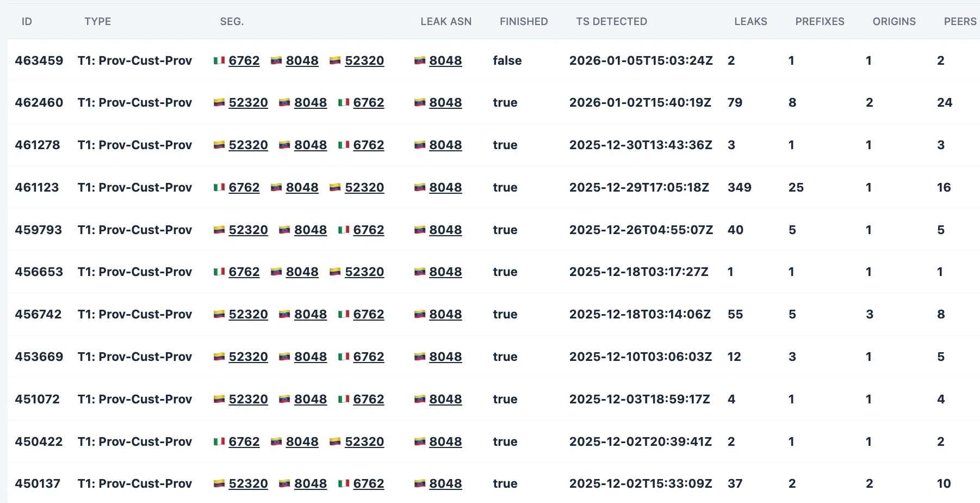Sort the table by the ID column header

coord(27,22)
